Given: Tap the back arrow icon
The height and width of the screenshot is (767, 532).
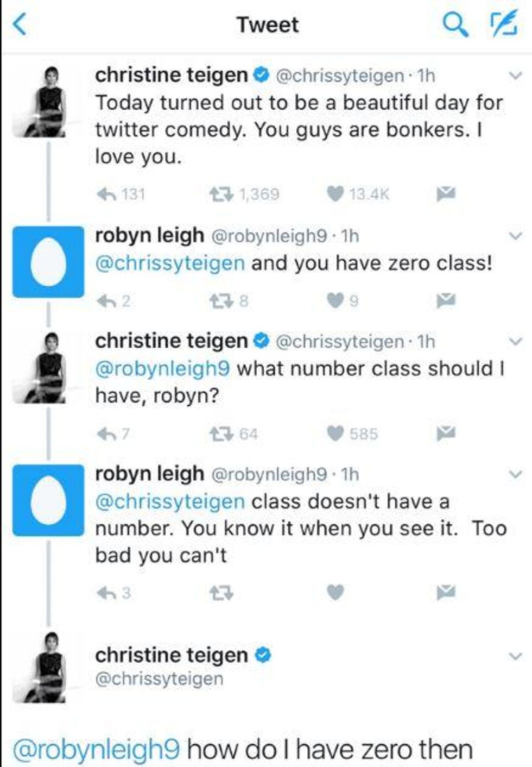Looking at the screenshot, I should click(20, 24).
